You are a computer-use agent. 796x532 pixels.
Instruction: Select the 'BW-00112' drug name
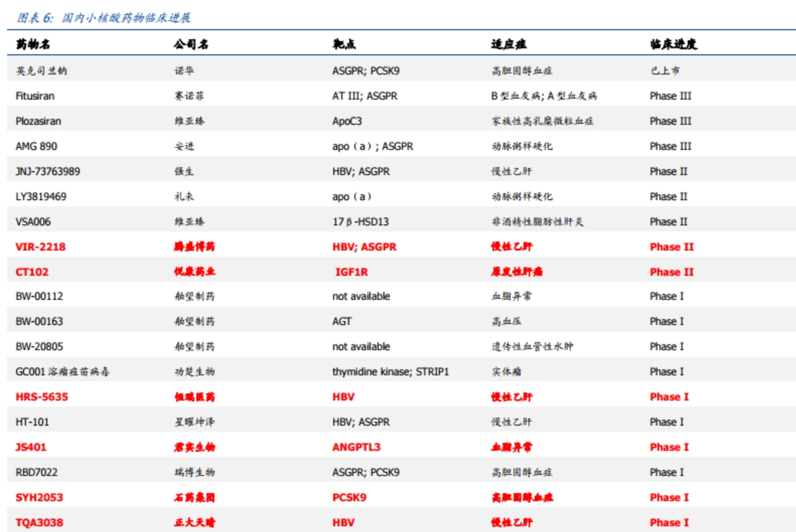(39, 297)
